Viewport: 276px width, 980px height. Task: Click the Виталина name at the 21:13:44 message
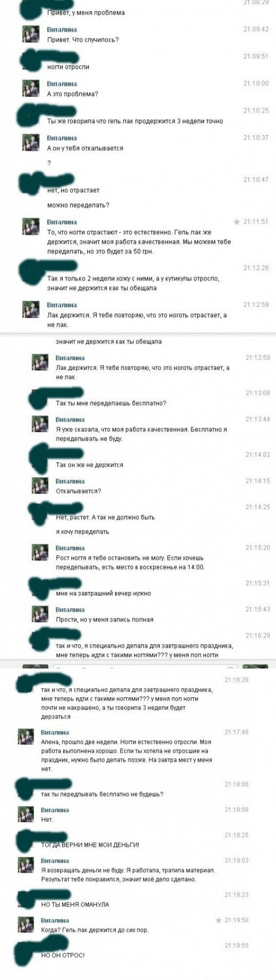pyautogui.click(x=70, y=420)
